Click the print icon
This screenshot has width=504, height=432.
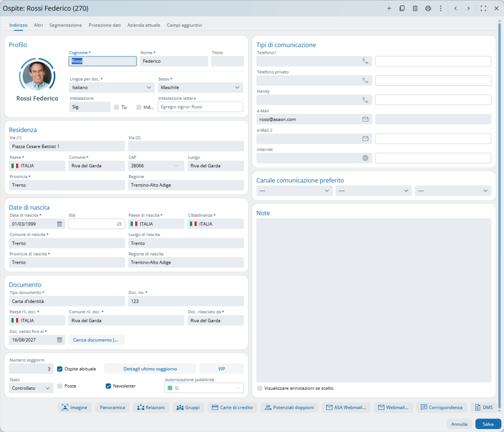(x=428, y=9)
